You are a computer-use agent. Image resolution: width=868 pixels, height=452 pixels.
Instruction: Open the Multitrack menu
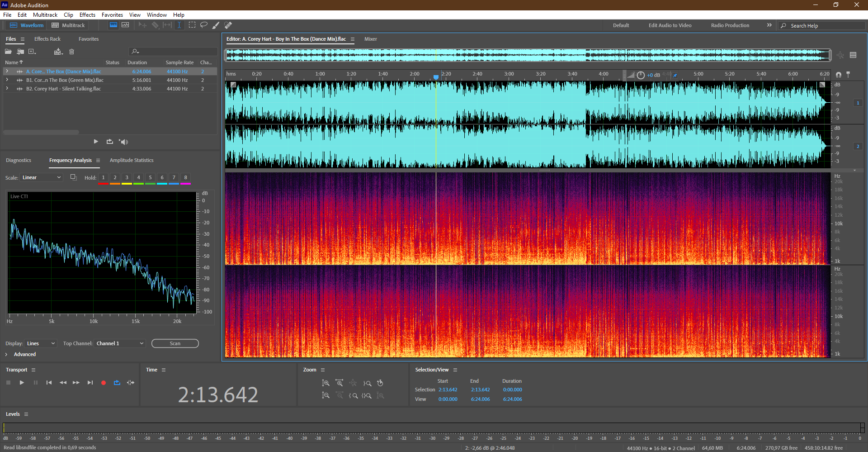[x=45, y=15]
